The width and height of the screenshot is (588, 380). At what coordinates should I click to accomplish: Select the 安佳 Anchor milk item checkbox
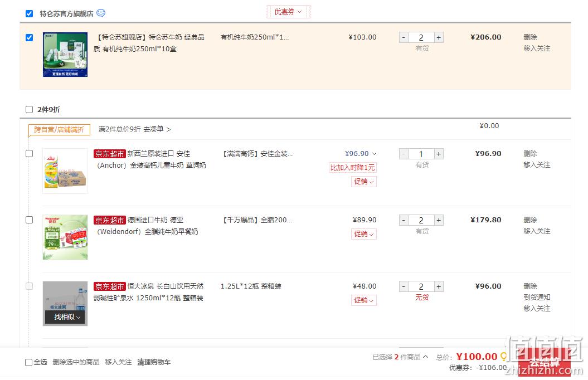coord(29,154)
